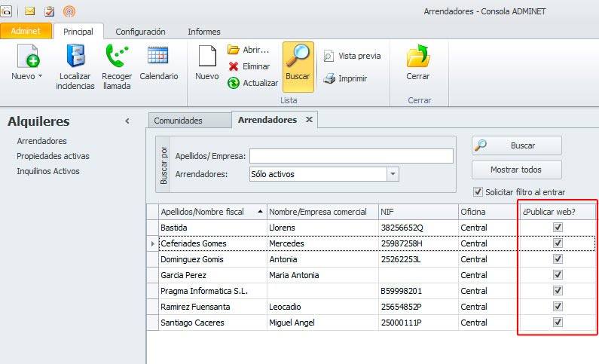The height and width of the screenshot is (364, 599).
Task: Click Eliminar red X icon
Action: [234, 66]
